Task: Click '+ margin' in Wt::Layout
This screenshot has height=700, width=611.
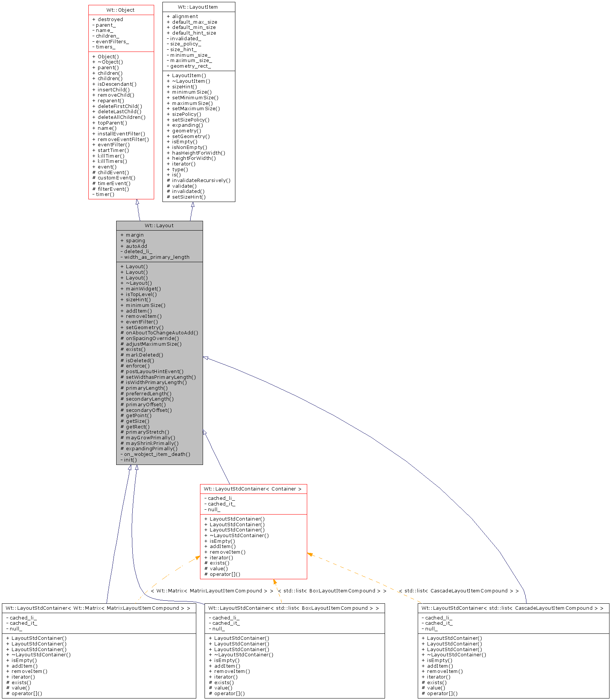Action: [x=132, y=235]
